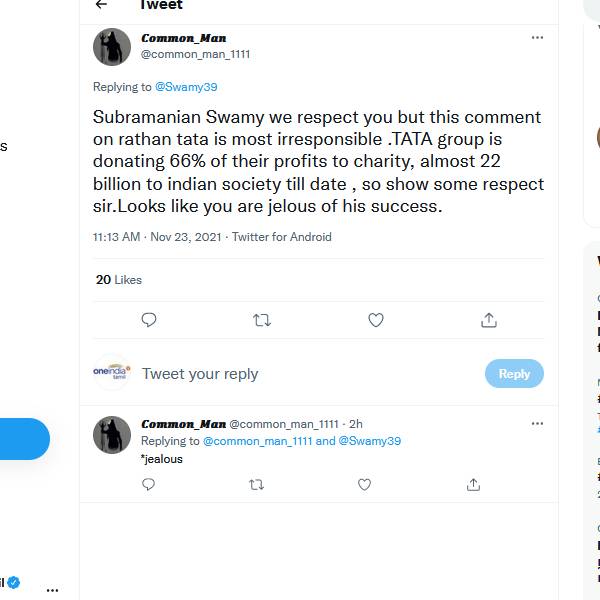Reply to the *jealous tweet
The height and width of the screenshot is (600, 600).
point(149,485)
